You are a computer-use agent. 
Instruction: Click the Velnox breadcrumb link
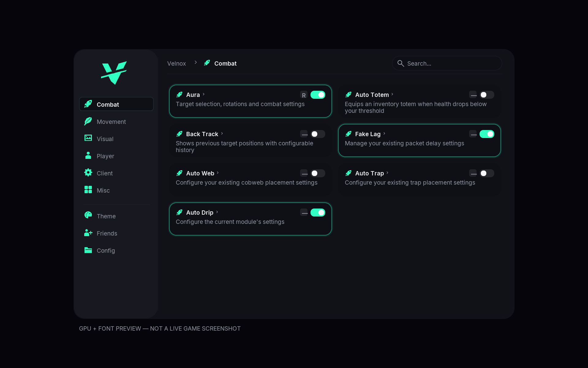tap(176, 63)
